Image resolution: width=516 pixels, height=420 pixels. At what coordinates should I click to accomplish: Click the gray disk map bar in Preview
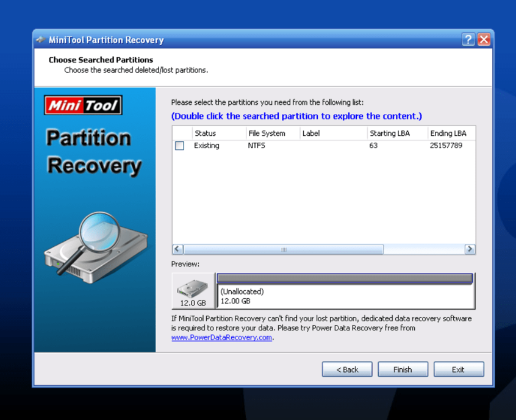tap(345, 278)
